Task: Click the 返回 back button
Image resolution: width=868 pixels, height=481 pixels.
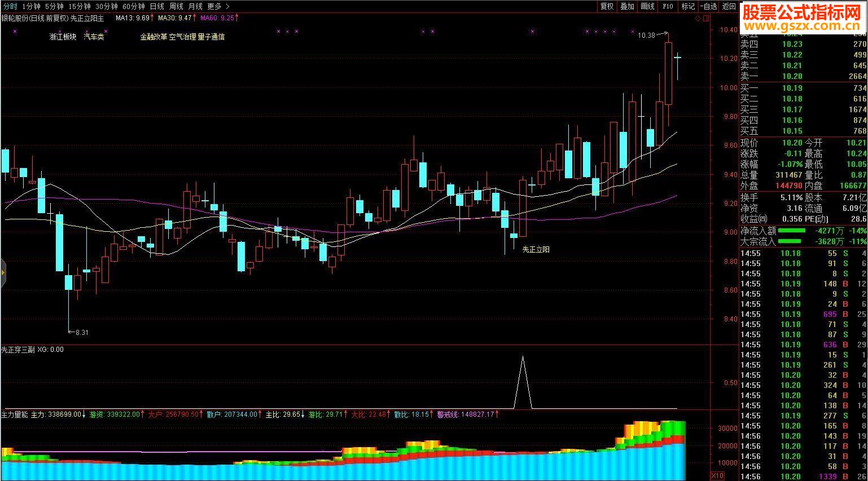Action: click(729, 6)
